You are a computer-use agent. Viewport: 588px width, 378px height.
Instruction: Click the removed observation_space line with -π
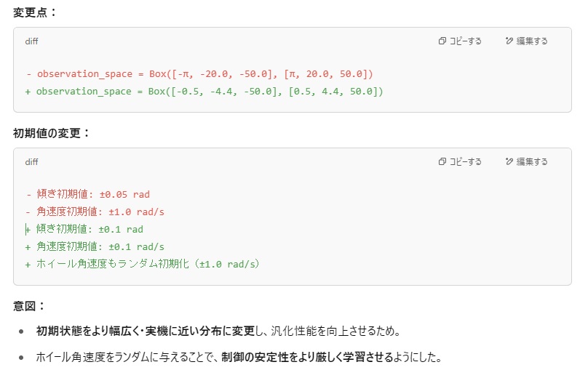[199, 74]
